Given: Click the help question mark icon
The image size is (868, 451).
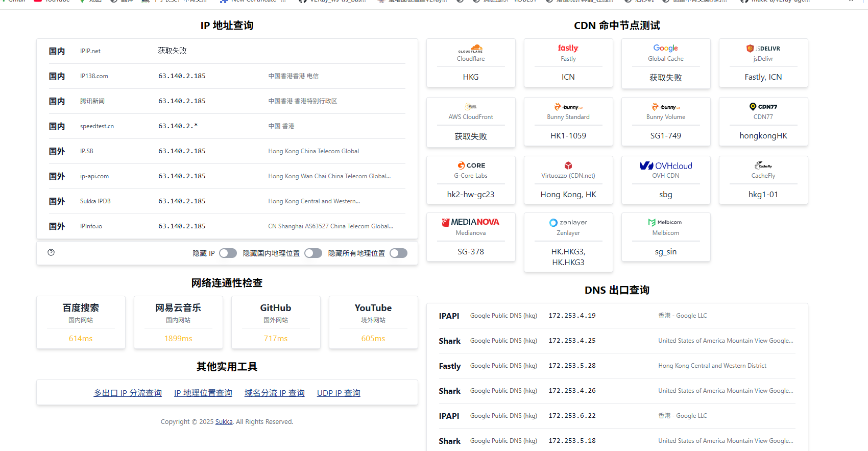Looking at the screenshot, I should 51,252.
